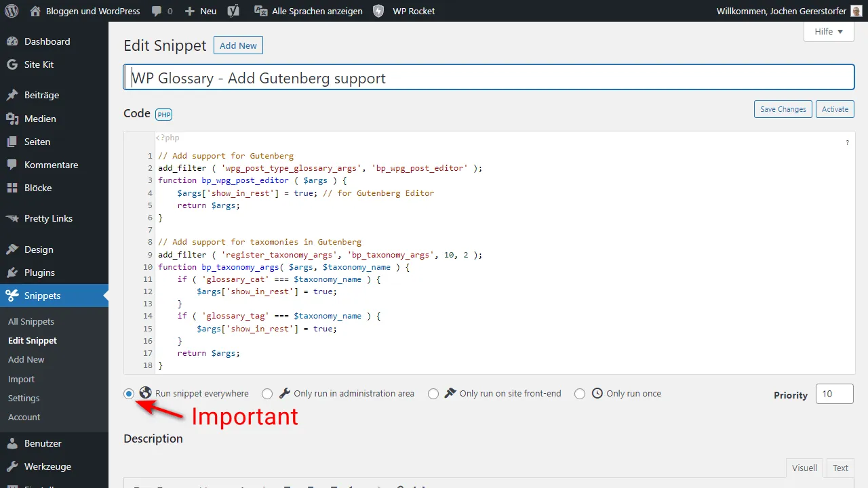
Task: Open Add New in Snippets submenu
Action: 26,359
